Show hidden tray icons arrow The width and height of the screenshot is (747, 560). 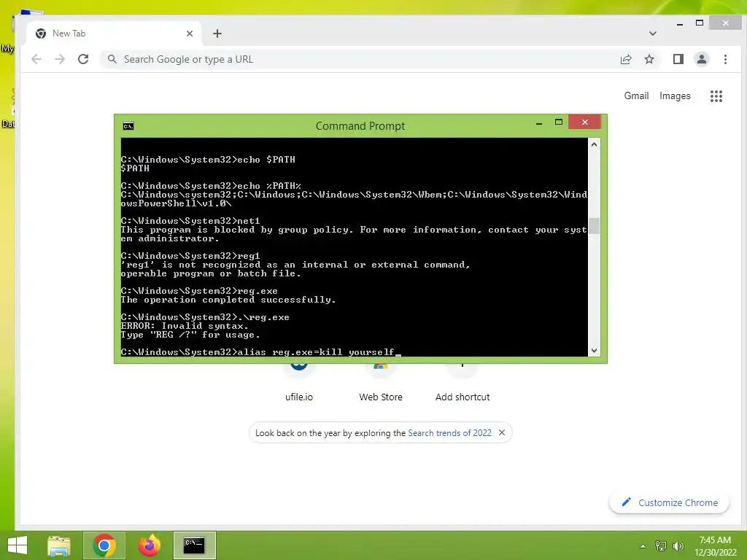click(x=643, y=546)
